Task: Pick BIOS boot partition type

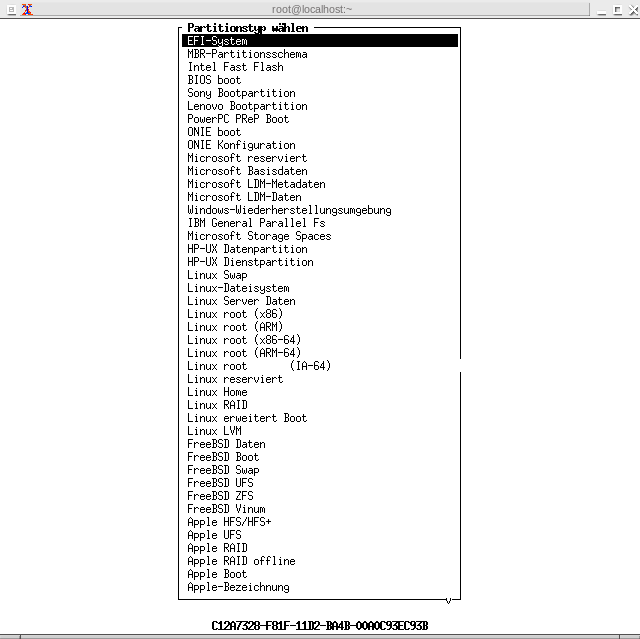Action: (214, 80)
